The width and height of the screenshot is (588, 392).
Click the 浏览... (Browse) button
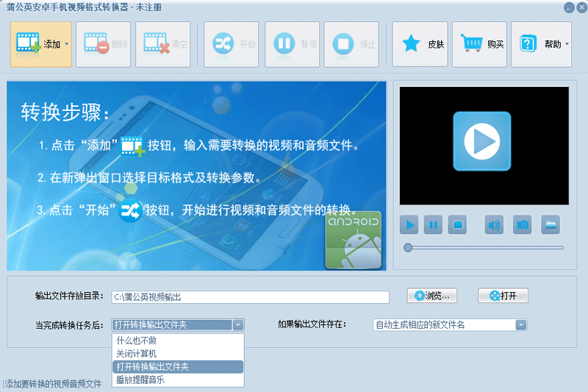[432, 296]
